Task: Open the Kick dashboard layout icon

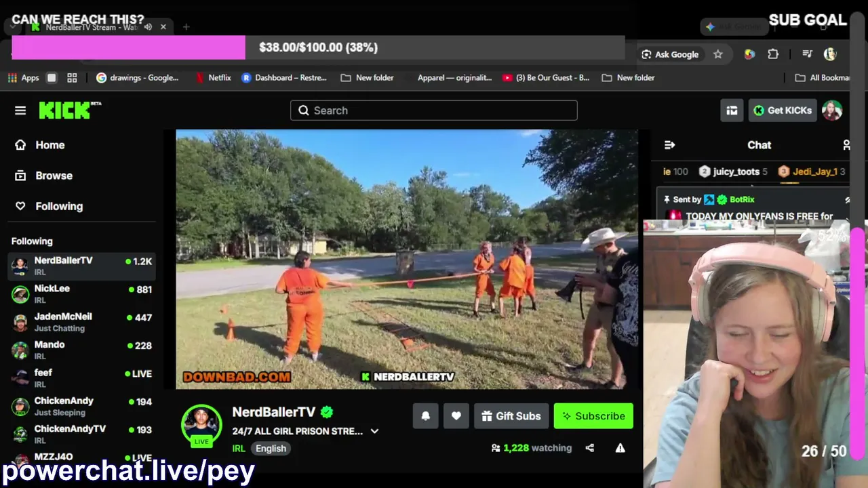Action: (x=732, y=110)
